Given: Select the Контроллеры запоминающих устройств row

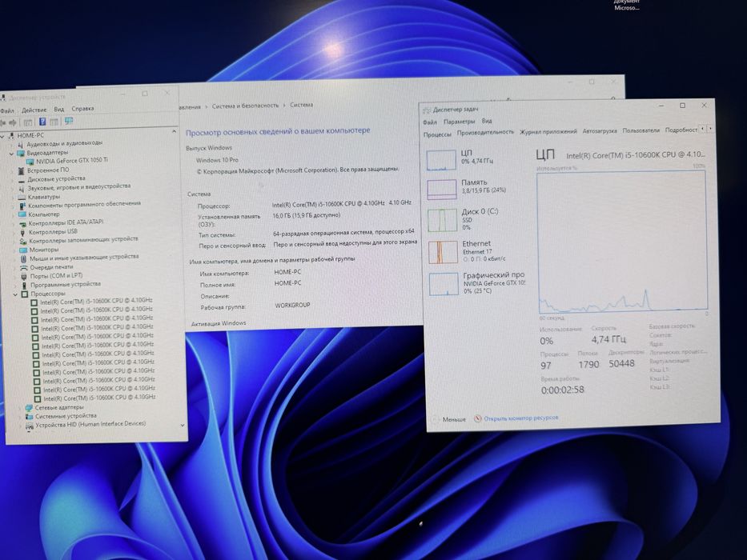Looking at the screenshot, I should (x=83, y=240).
